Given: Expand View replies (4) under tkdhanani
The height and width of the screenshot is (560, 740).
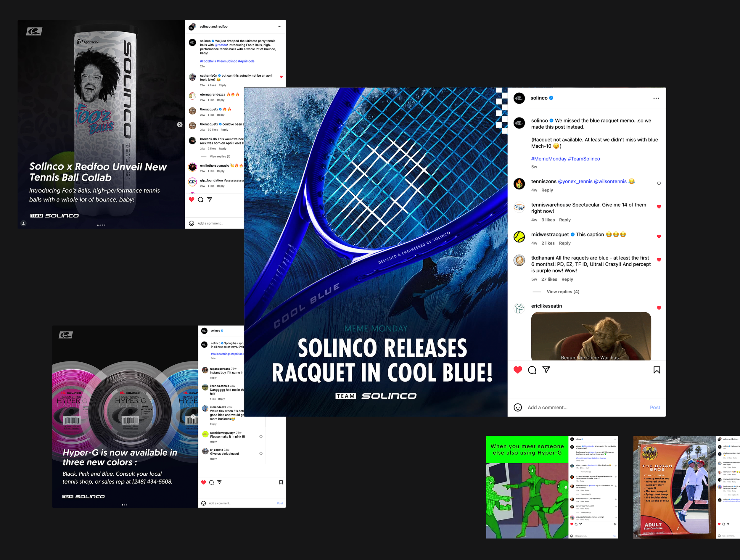Looking at the screenshot, I should click(563, 292).
